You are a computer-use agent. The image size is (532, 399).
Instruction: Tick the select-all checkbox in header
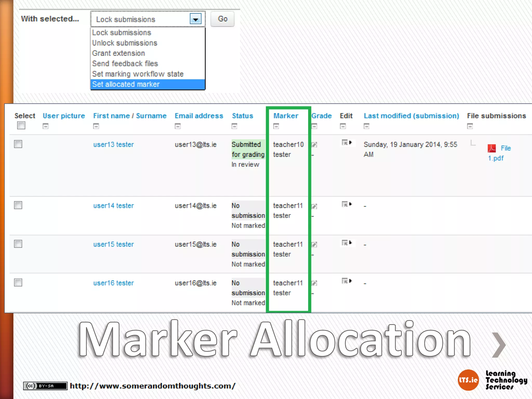point(21,125)
